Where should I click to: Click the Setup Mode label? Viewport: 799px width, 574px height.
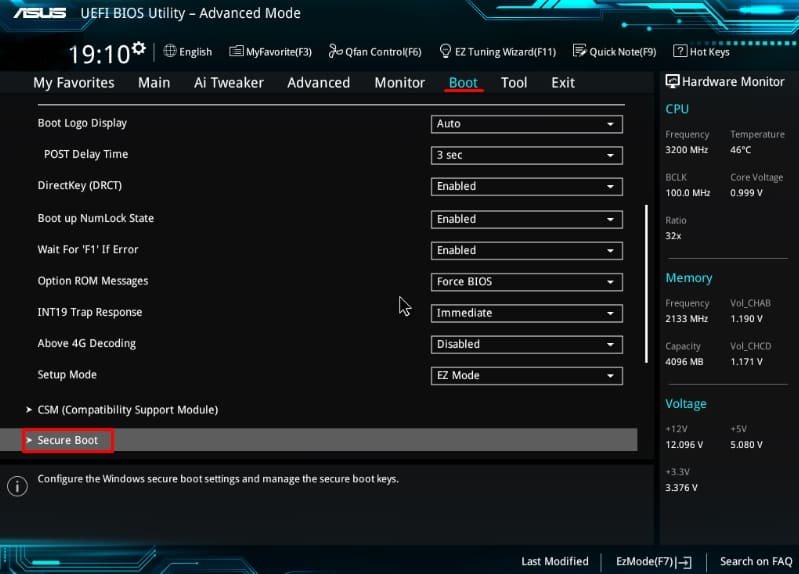point(67,375)
